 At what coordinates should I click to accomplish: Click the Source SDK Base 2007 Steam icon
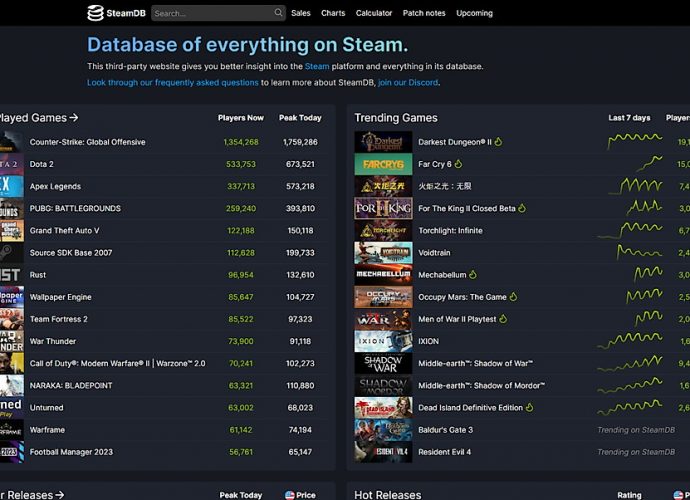pos(12,253)
